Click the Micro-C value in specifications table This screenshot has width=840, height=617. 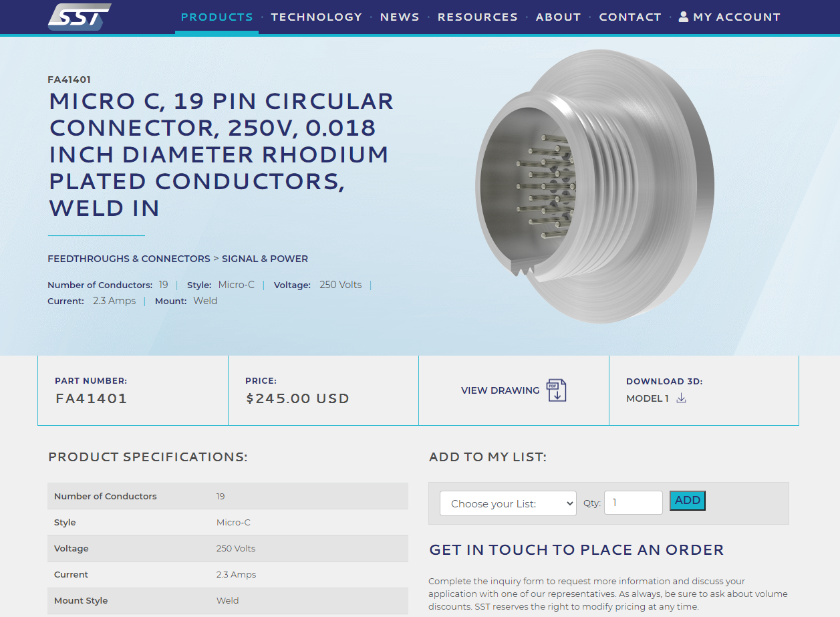(x=233, y=522)
